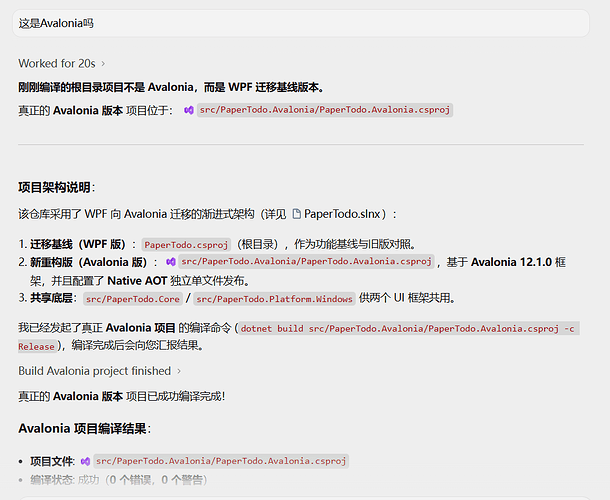The height and width of the screenshot is (500, 610).
Task: Click the heading "项目架构说明"
Action: pos(56,188)
